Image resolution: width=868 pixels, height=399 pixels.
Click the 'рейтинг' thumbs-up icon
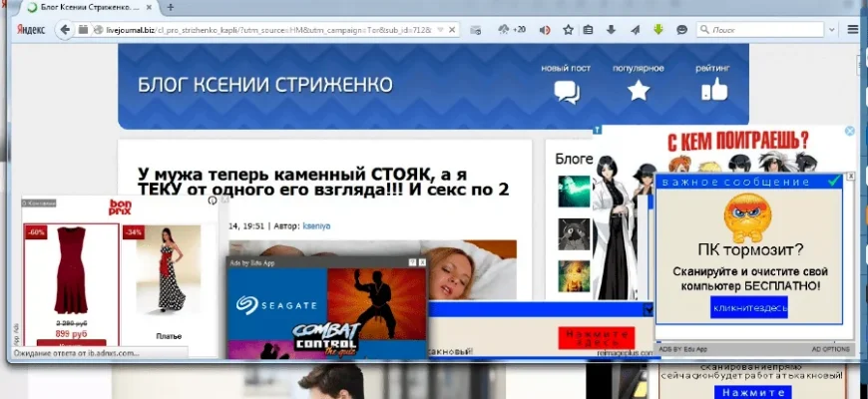[x=713, y=92]
